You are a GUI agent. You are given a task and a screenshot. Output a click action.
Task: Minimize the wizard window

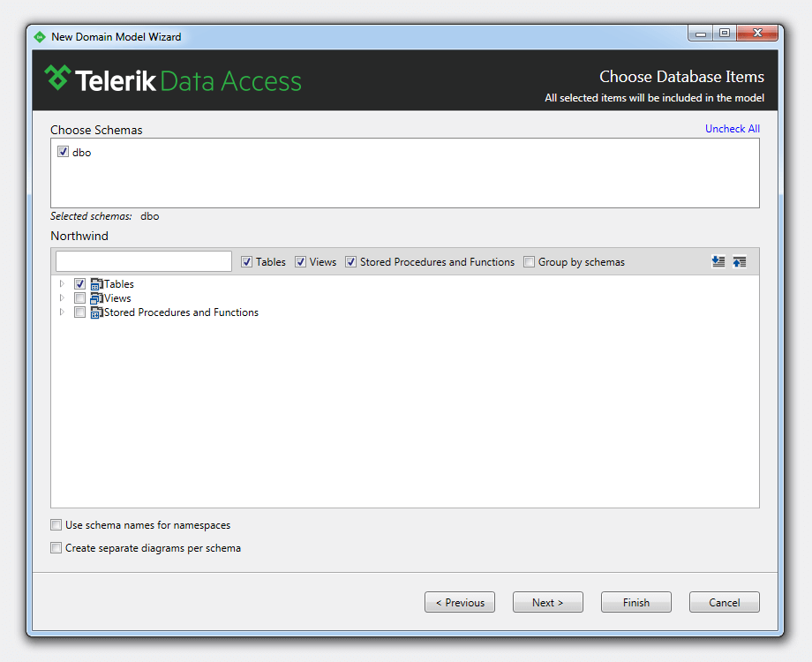pos(701,34)
